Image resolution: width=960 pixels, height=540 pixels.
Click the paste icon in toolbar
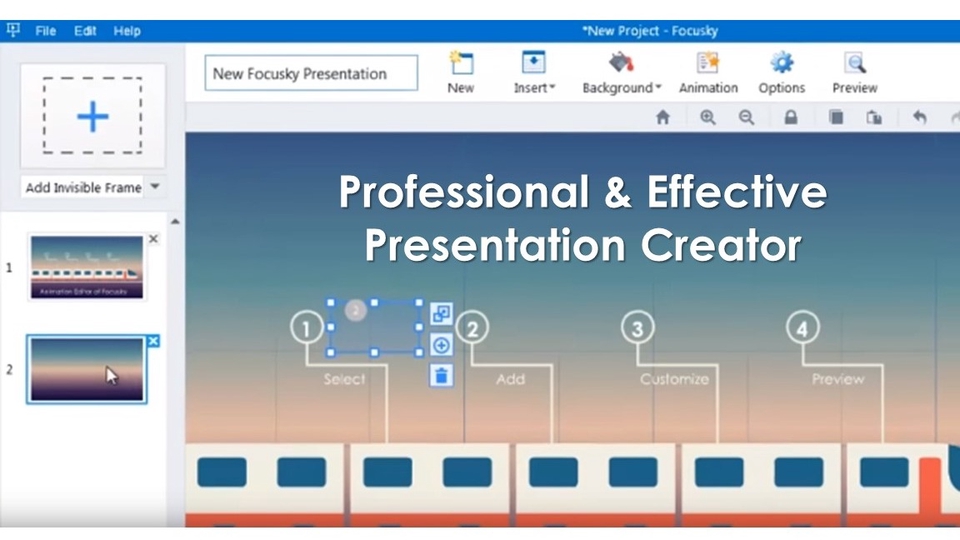(x=874, y=117)
